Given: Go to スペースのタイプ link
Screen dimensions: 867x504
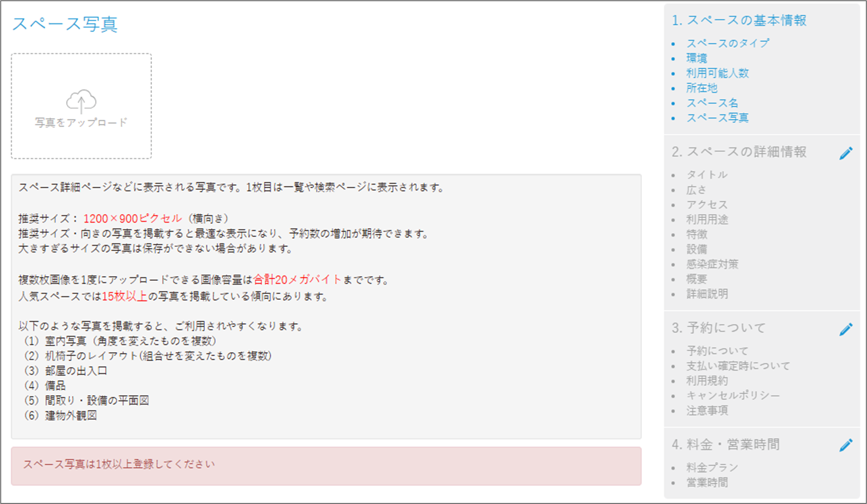Looking at the screenshot, I should pyautogui.click(x=727, y=43).
